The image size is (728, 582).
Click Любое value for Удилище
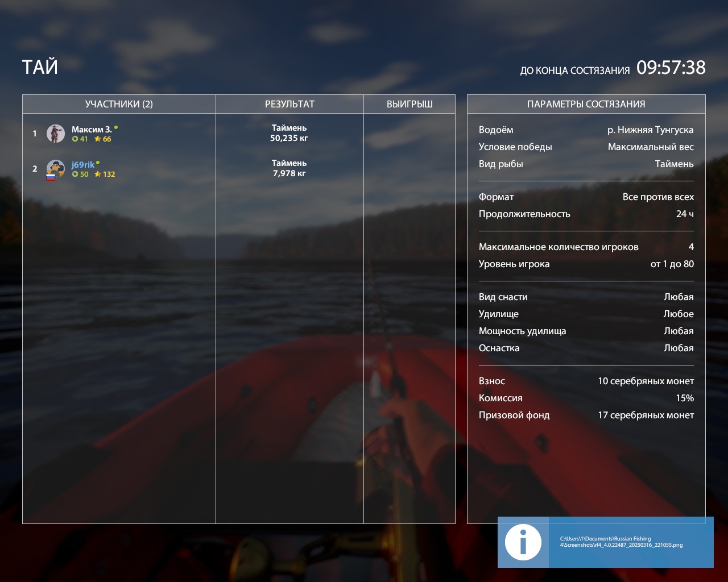tap(679, 314)
